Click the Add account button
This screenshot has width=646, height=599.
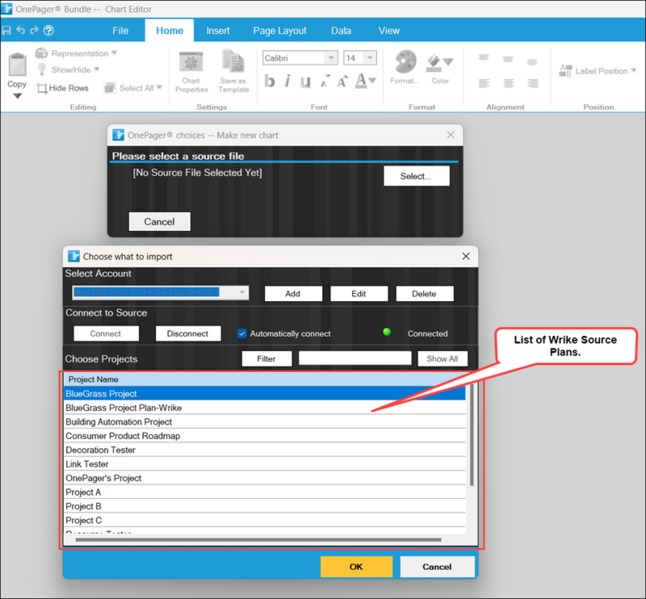[x=293, y=293]
